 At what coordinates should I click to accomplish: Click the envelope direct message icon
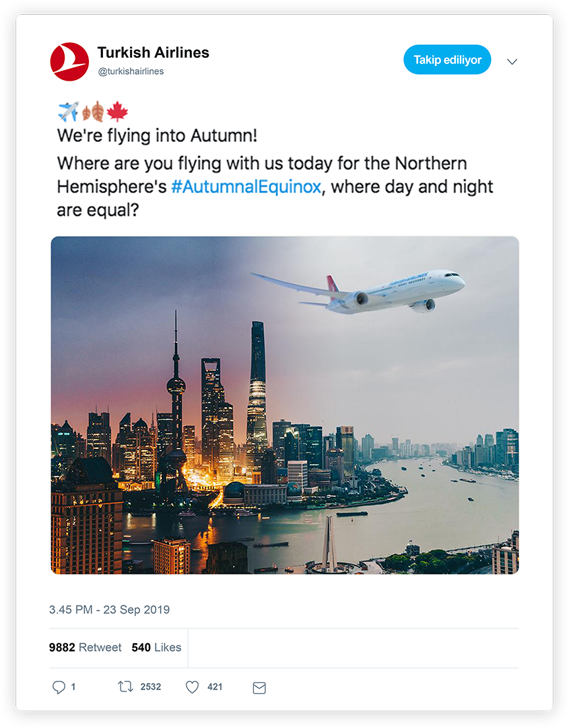tap(259, 688)
